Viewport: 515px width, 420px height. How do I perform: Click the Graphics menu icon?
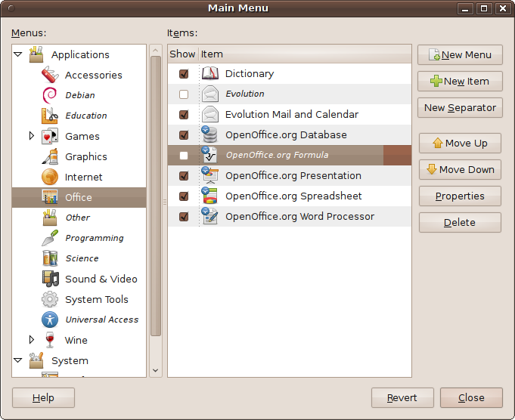pos(50,156)
